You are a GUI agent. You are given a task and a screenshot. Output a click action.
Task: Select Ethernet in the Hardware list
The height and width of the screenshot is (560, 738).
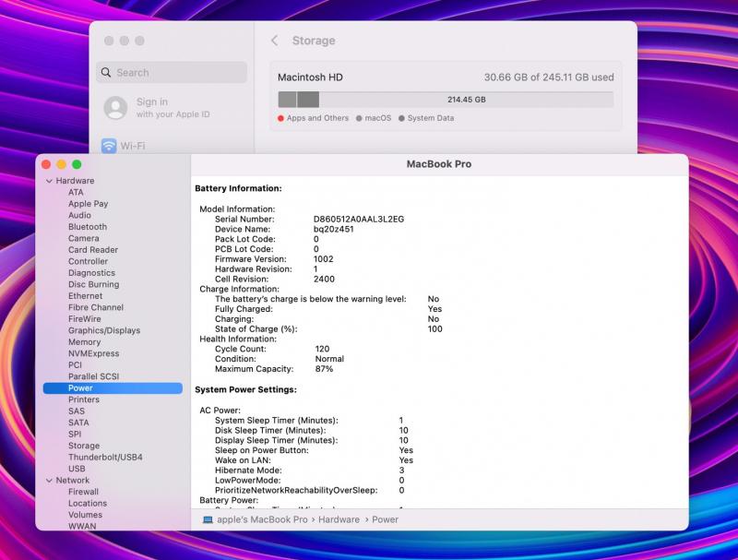[x=85, y=296]
